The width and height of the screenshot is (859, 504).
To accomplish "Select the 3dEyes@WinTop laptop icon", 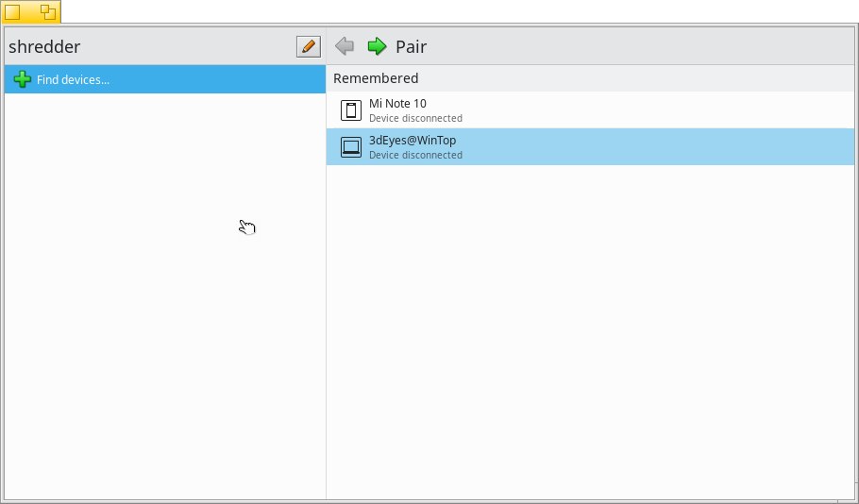I will (x=351, y=147).
